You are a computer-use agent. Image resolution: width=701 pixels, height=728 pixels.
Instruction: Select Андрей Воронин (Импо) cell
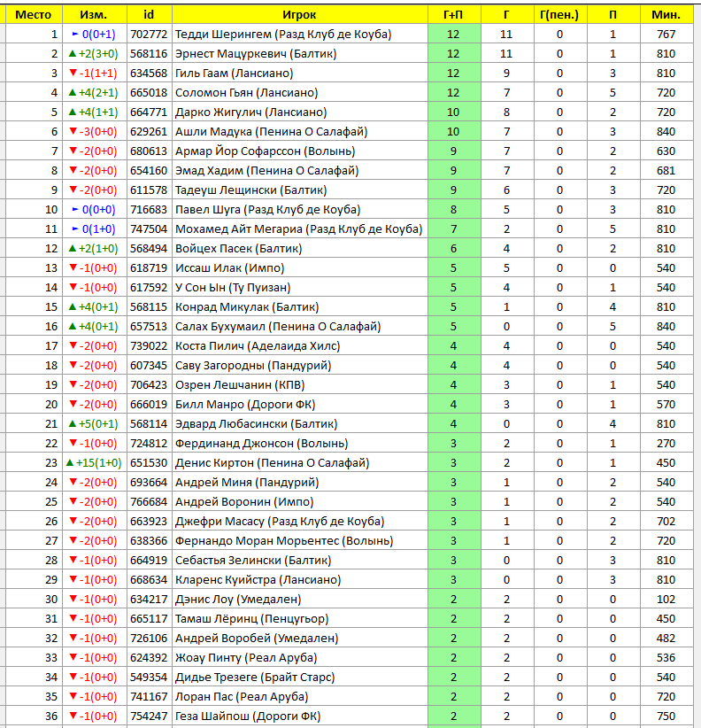pos(300,502)
